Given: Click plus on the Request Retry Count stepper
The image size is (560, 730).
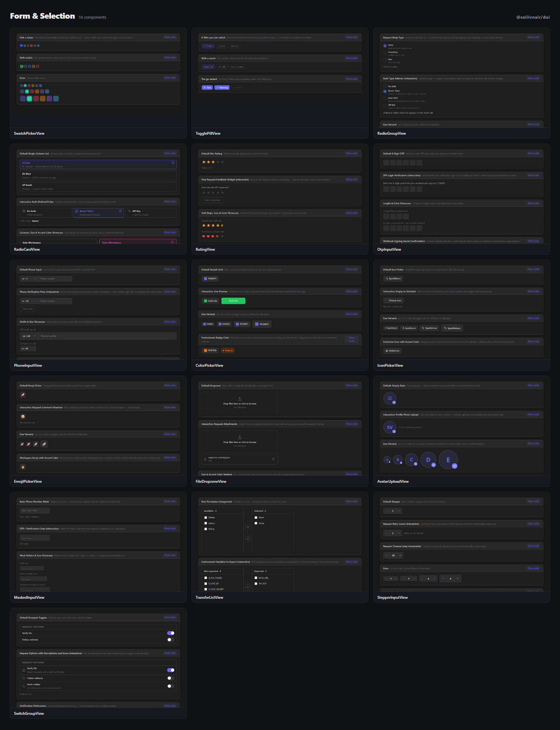Looking at the screenshot, I should point(399,533).
